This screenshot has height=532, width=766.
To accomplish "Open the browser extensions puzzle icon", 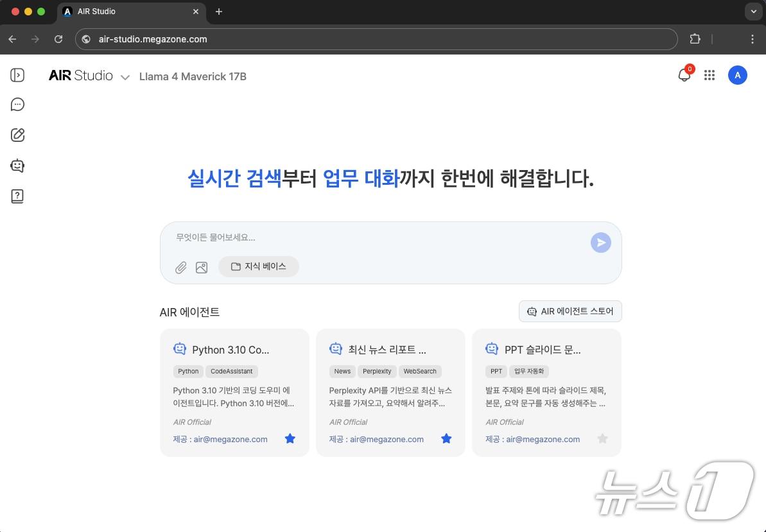I will tap(695, 39).
